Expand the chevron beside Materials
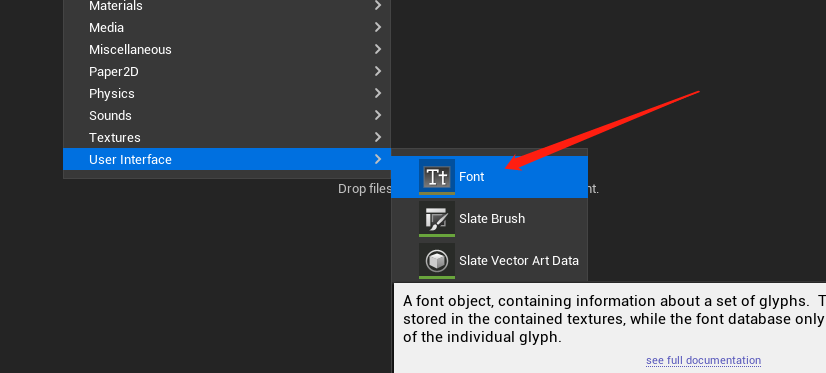Screen dimensions: 826x373 [378, 5]
